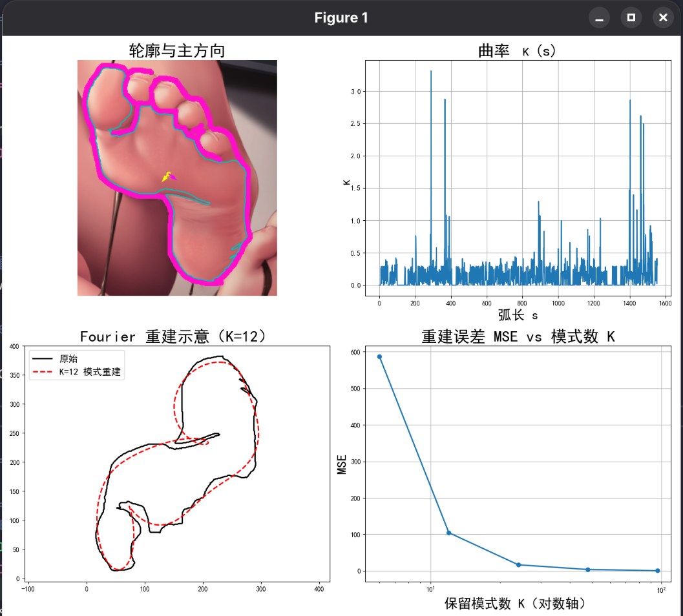Minimize the Figure 1 window

point(599,18)
